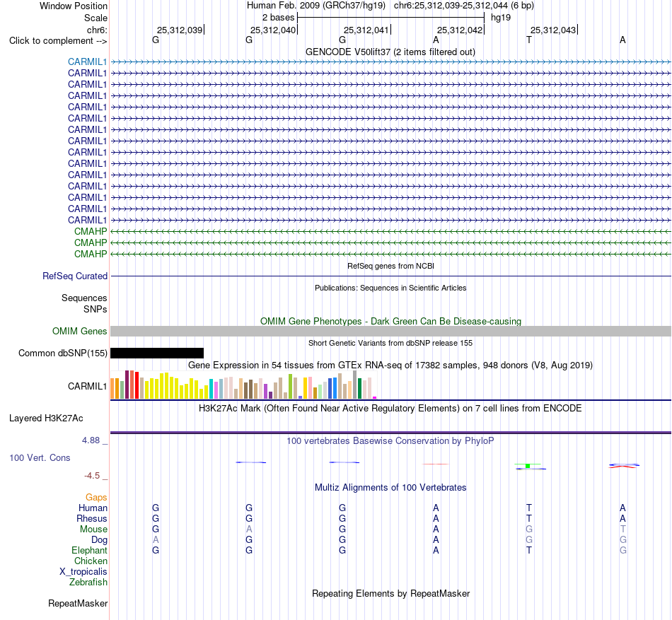Click the Zebrafish species label

88,583
